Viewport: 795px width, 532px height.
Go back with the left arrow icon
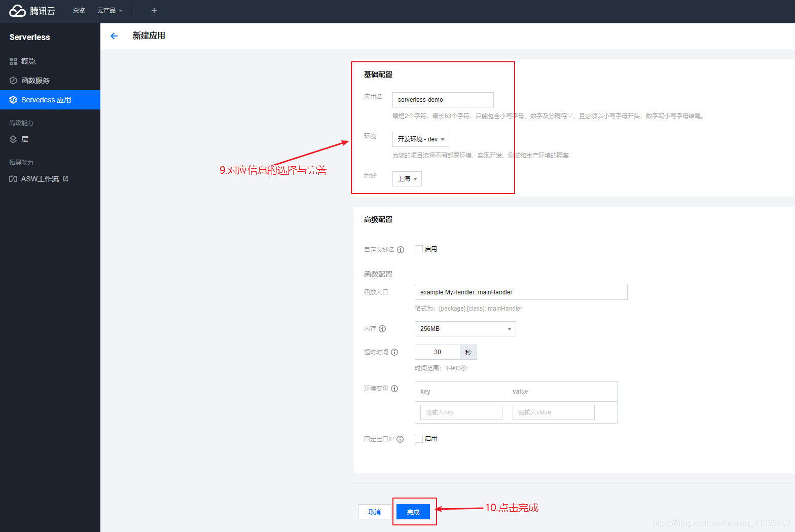point(114,36)
